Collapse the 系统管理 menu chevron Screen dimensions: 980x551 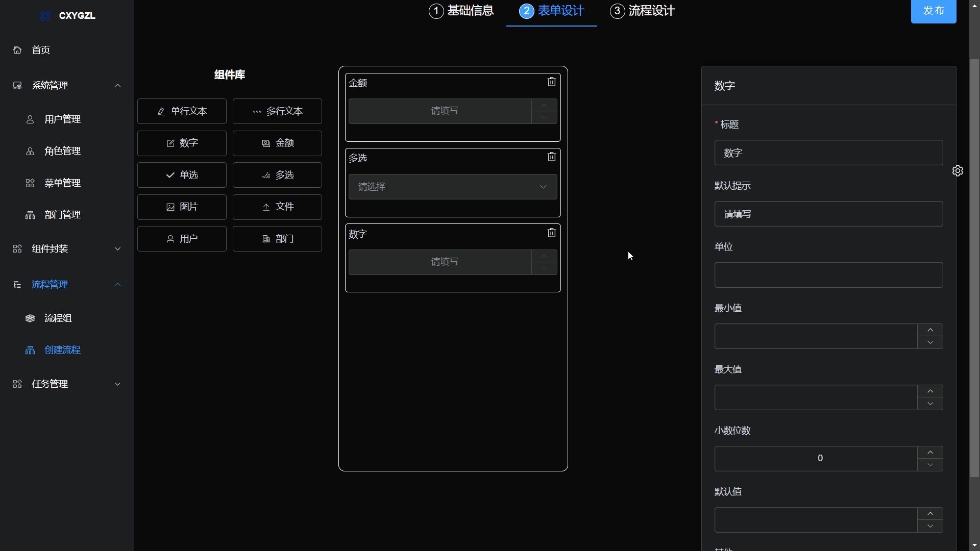(x=117, y=86)
